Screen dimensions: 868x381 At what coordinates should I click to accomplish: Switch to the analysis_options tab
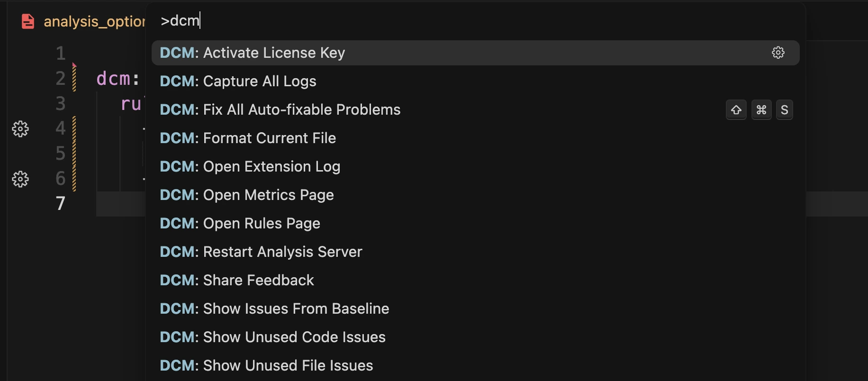(x=95, y=21)
